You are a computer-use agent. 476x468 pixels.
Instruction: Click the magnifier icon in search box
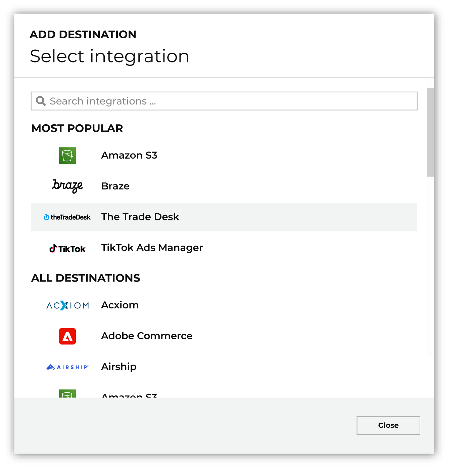(x=41, y=101)
